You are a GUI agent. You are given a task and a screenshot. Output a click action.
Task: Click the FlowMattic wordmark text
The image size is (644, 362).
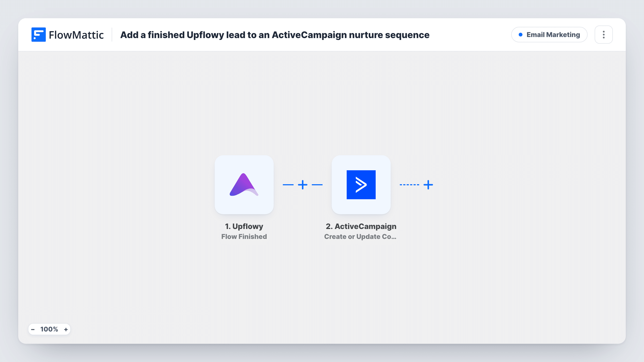pos(76,35)
